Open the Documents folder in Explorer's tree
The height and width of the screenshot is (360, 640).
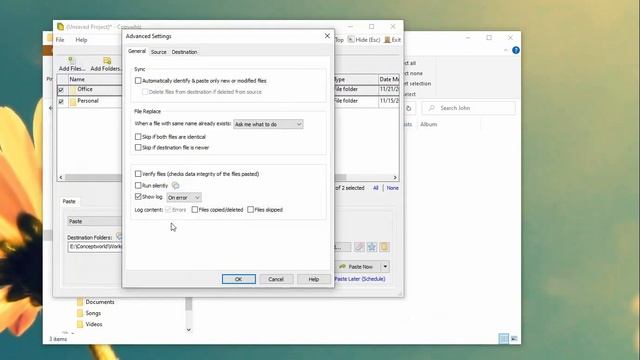click(x=100, y=302)
